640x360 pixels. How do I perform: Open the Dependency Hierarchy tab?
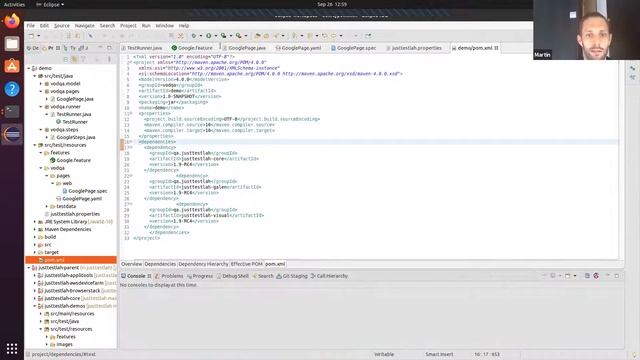click(203, 264)
